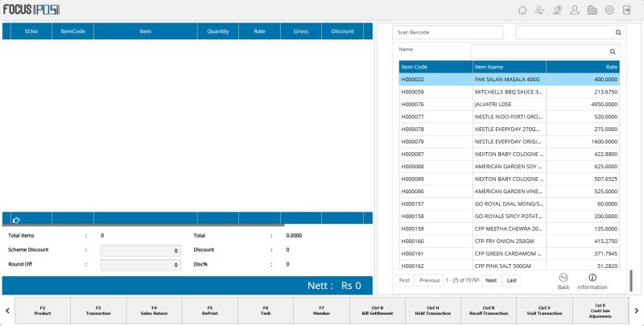Click the logout exit icon
Screen dimensions: 644x326
point(627,10)
